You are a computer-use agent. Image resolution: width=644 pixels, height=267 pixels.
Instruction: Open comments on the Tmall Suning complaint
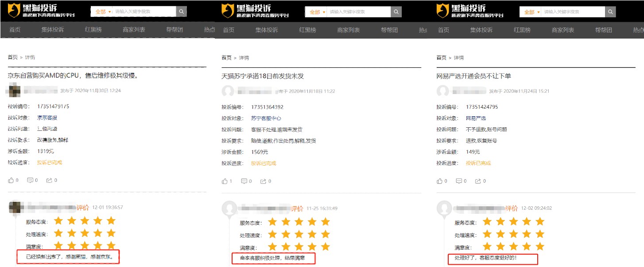click(x=244, y=181)
